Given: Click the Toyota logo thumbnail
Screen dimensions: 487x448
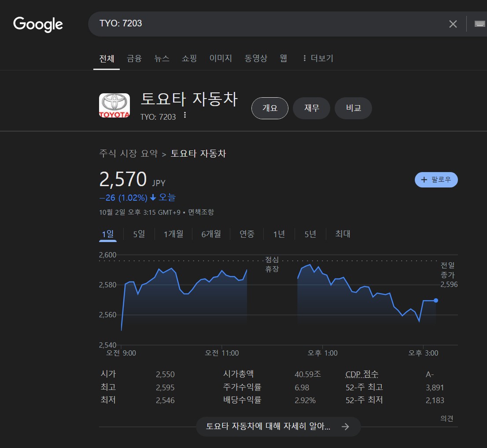Looking at the screenshot, I should 114,106.
